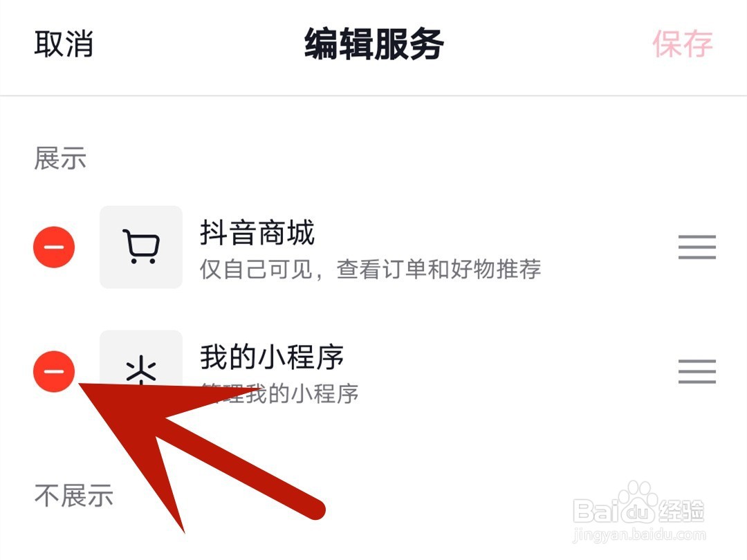
Task: Click the 经验 text in the Baidu watermark
Action: point(681,510)
